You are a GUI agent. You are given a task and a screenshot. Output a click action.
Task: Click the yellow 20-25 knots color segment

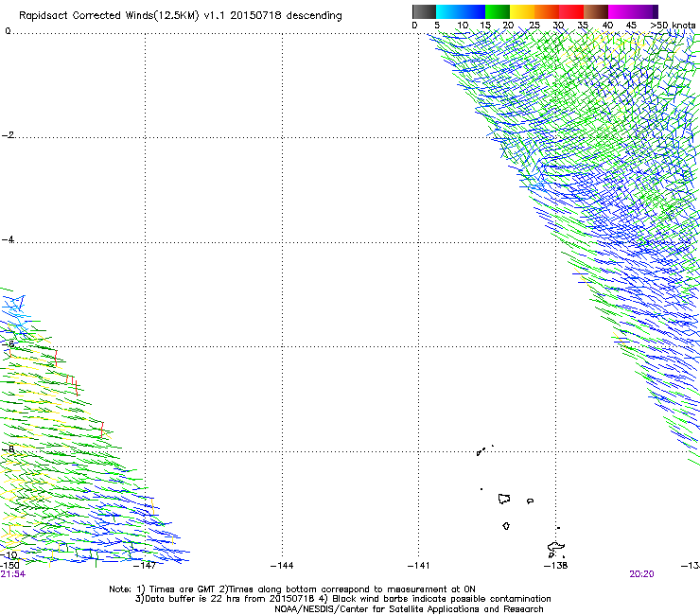[x=522, y=11]
